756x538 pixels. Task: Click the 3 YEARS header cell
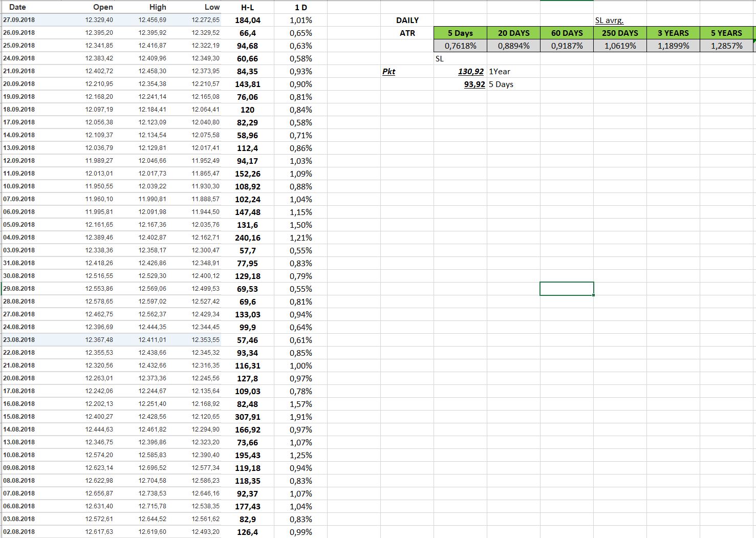tap(673, 33)
